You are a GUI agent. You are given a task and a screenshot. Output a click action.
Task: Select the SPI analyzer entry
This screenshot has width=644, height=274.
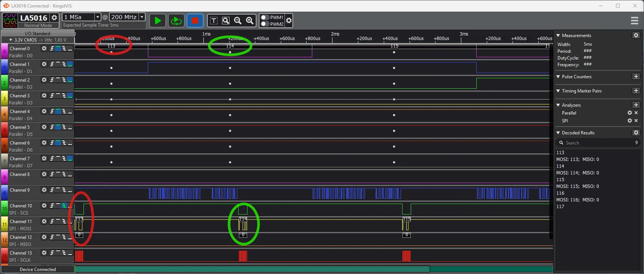point(565,121)
